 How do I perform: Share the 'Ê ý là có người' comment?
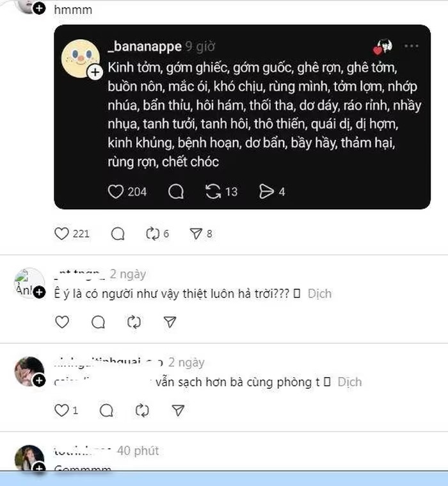pos(170,322)
